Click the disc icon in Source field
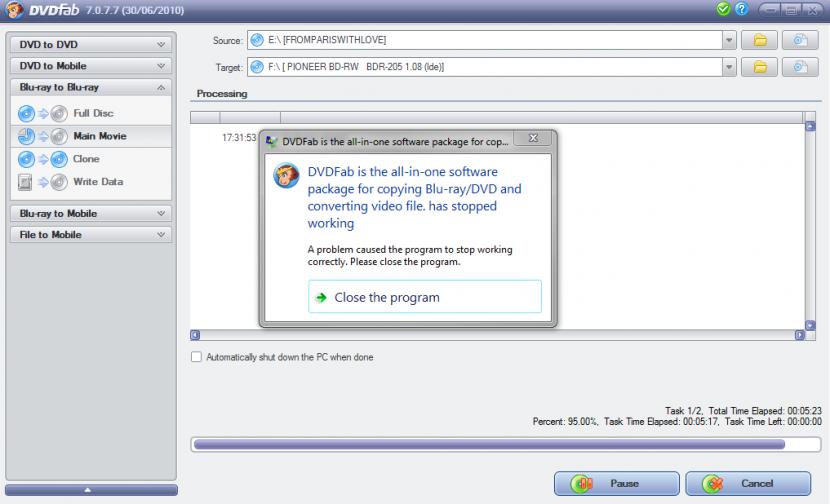 (257, 40)
